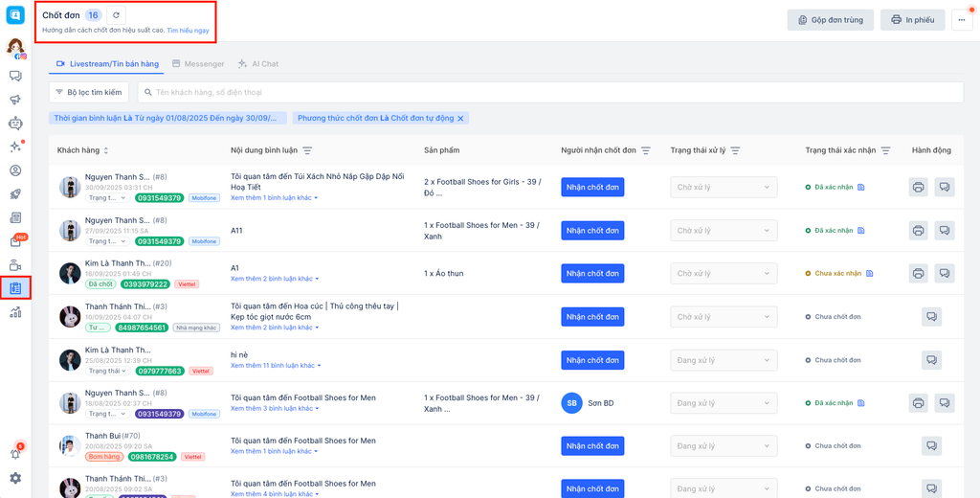The width and height of the screenshot is (980, 498).
Task: Open Trạng thái dropdown under Kim Là hi nè row
Action: tap(109, 371)
